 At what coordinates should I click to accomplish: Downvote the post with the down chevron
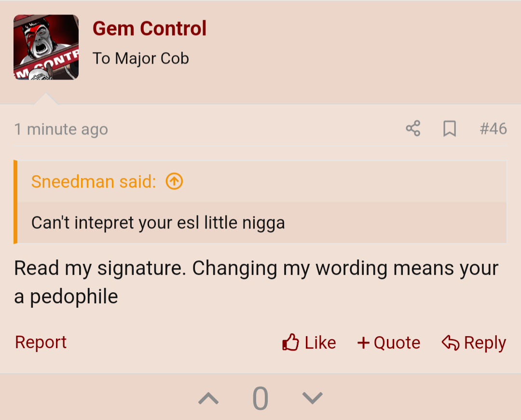click(x=312, y=398)
